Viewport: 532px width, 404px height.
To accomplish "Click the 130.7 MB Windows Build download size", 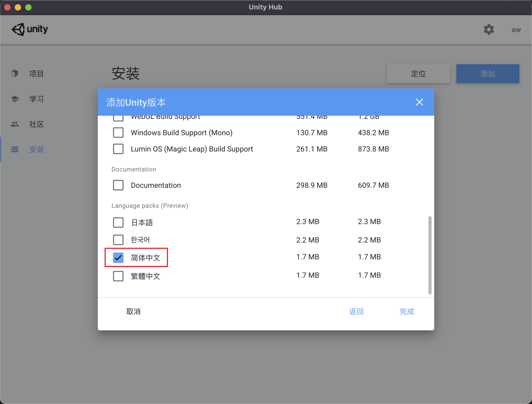I will click(312, 133).
